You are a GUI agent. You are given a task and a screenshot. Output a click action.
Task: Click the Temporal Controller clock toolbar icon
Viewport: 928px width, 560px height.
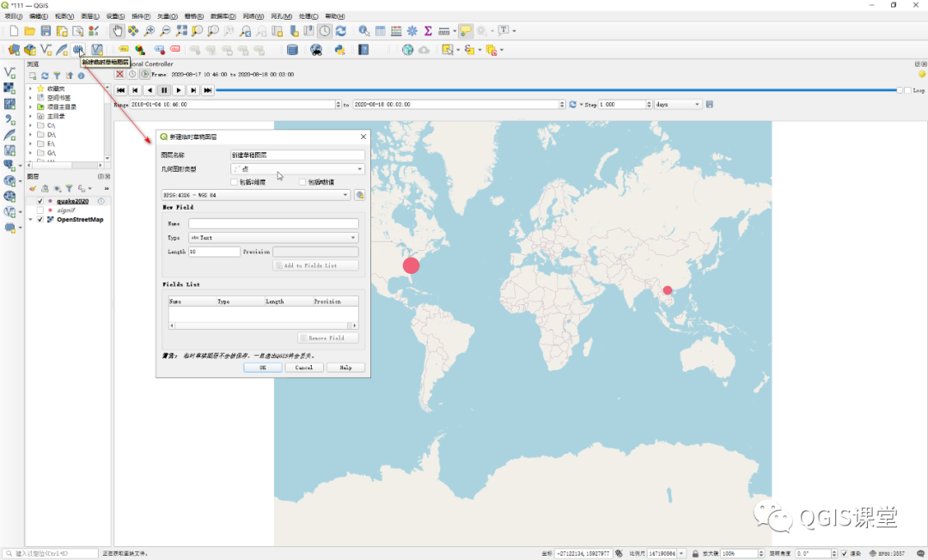coord(325,31)
